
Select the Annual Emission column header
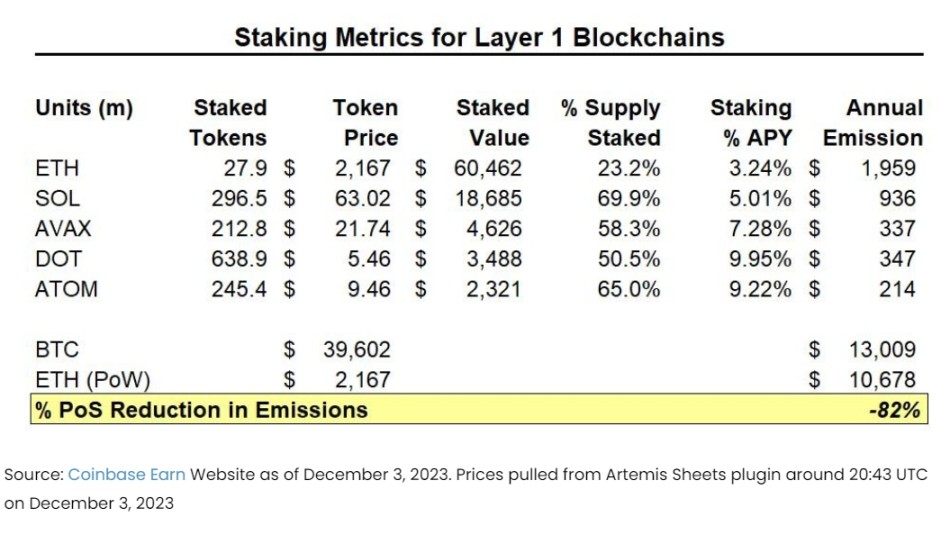coord(870,123)
